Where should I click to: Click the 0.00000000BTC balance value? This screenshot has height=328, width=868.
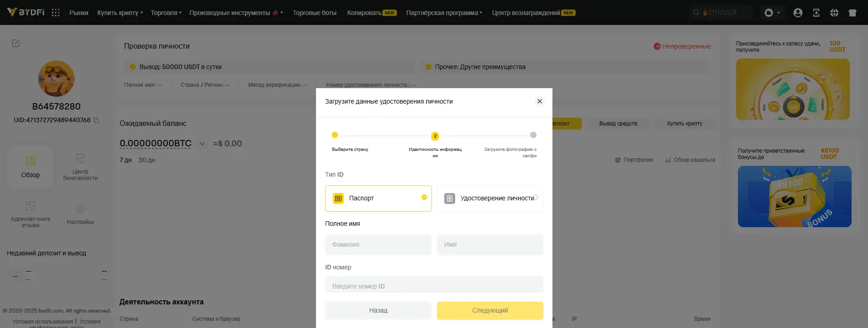[156, 144]
